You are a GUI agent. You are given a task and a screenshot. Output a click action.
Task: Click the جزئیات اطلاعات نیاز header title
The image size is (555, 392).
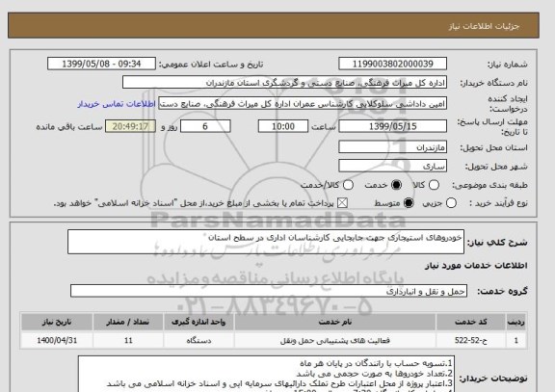(x=484, y=27)
